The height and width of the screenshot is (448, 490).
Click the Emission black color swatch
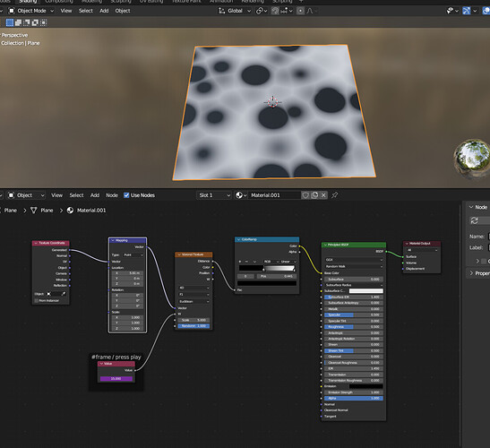point(366,386)
